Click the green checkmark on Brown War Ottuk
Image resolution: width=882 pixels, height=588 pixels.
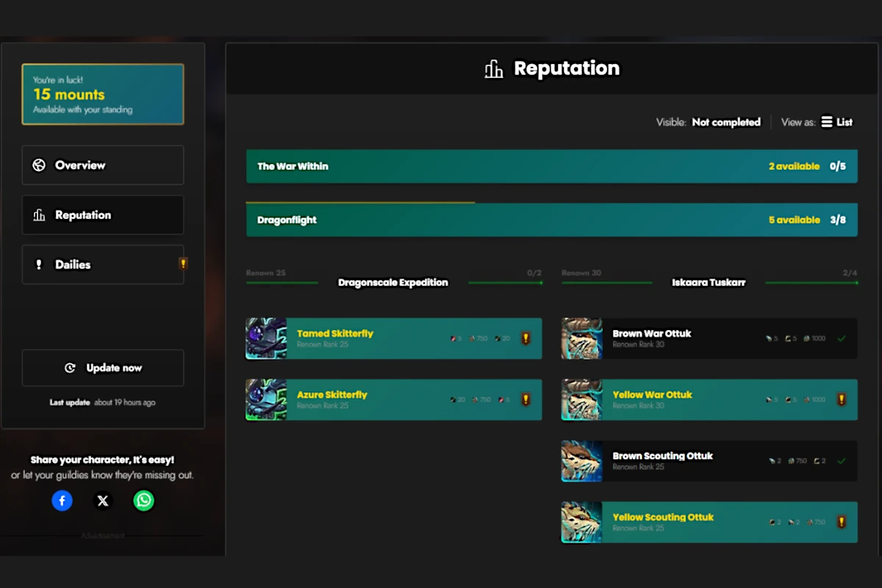(x=842, y=338)
